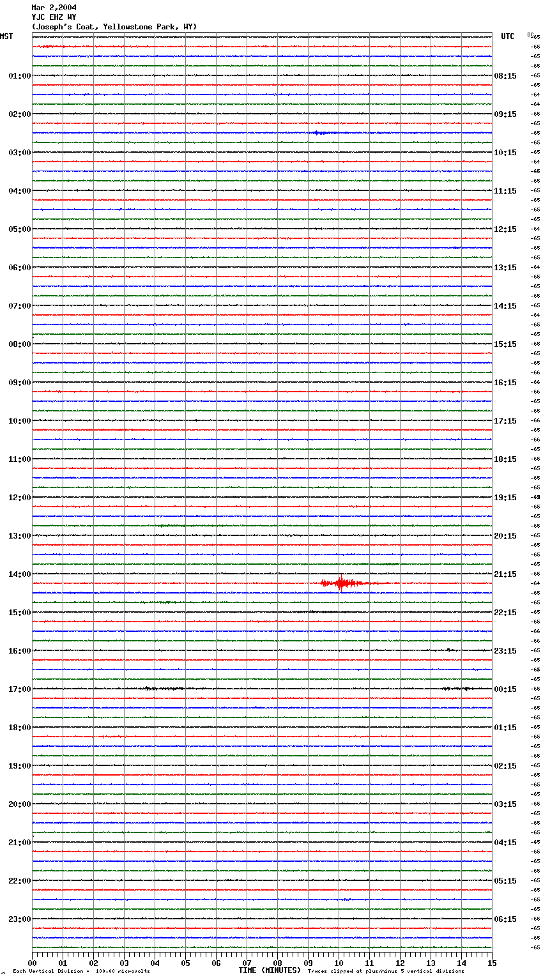Click the "TIME (MINUTES)" axis title
543x980 pixels.
pos(270,970)
